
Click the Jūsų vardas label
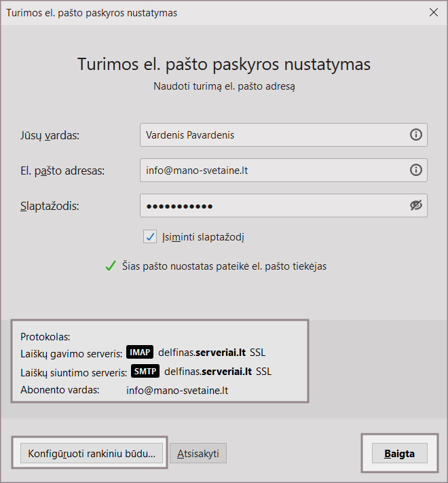click(x=50, y=135)
